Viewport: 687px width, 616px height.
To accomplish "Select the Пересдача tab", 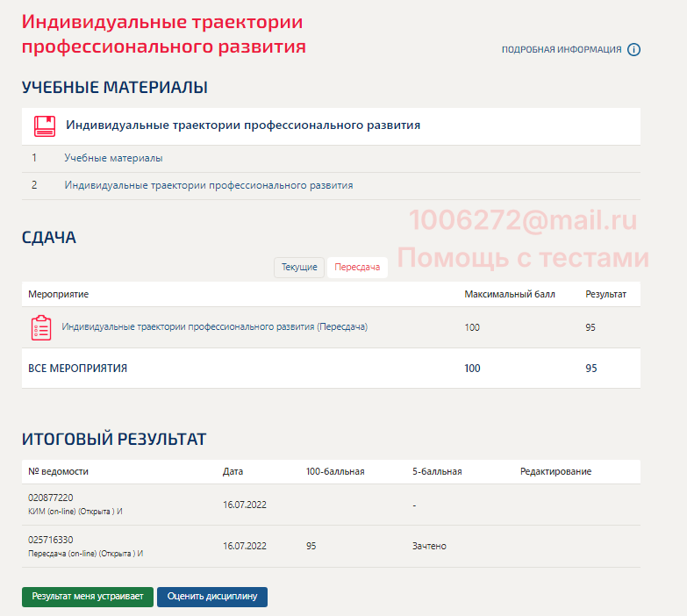I will (357, 267).
